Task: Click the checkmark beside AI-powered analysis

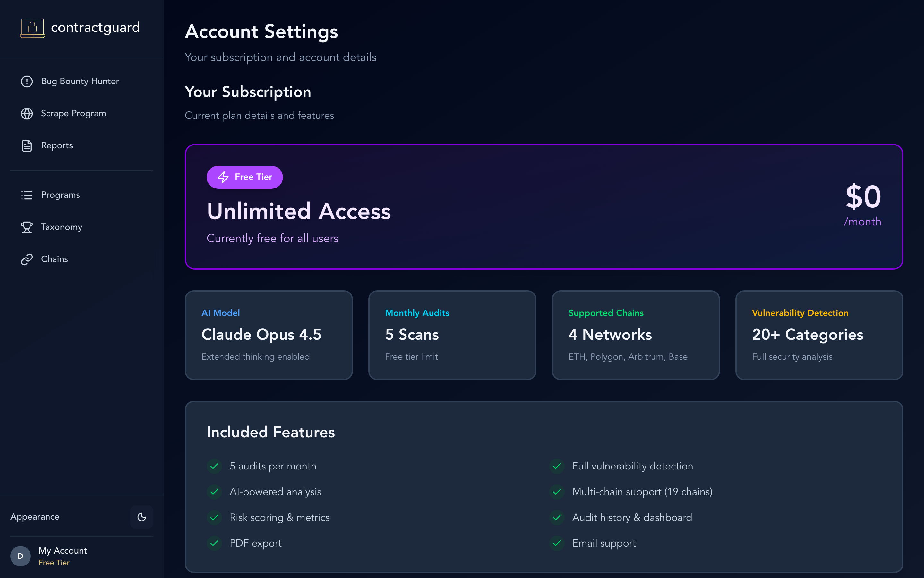Action: (214, 492)
